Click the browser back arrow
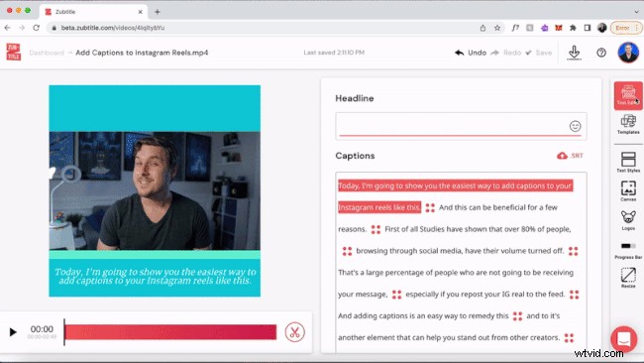Viewport: 644px width, 363px height. (7, 28)
